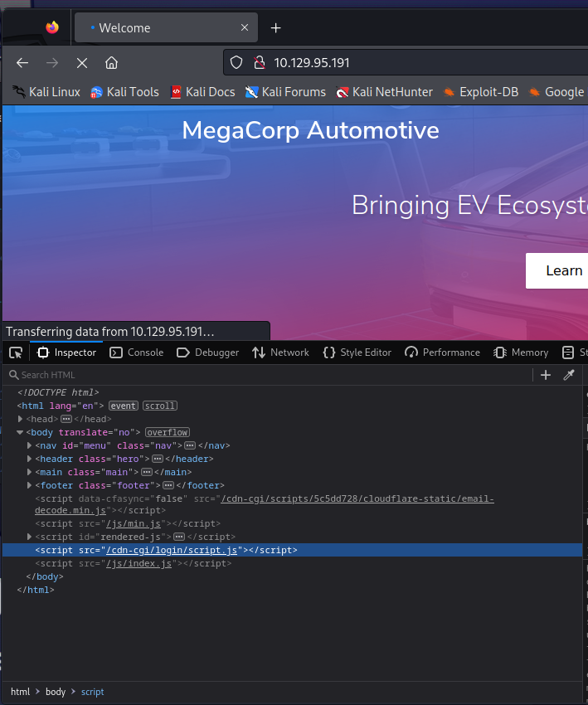The image size is (588, 705).
Task: Select the closing </body> tag row
Action: tap(45, 577)
